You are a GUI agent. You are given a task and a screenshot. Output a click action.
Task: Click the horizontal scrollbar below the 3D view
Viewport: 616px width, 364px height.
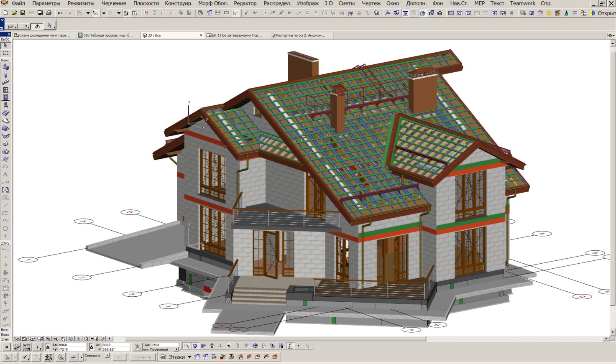276,339
